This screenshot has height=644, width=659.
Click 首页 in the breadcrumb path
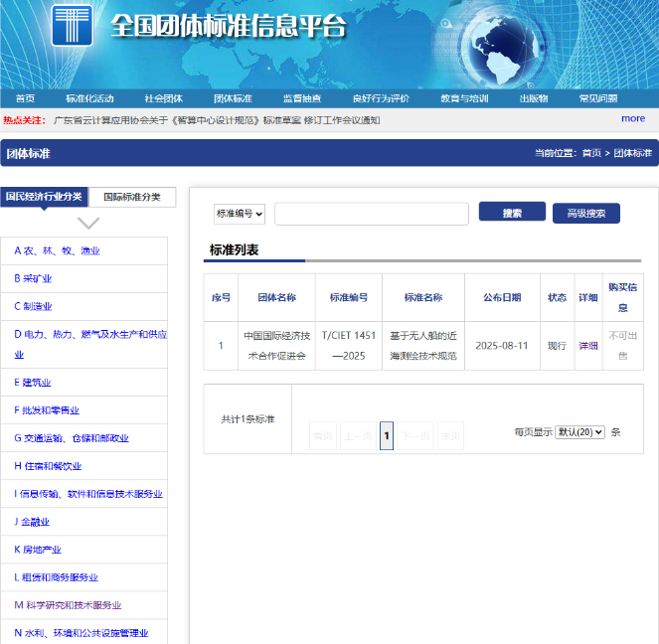591,153
